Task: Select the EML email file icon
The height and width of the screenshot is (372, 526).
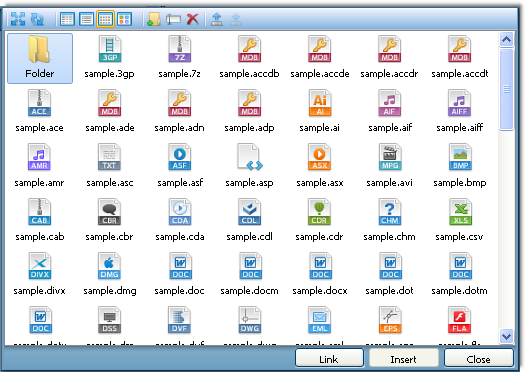Action: click(319, 320)
